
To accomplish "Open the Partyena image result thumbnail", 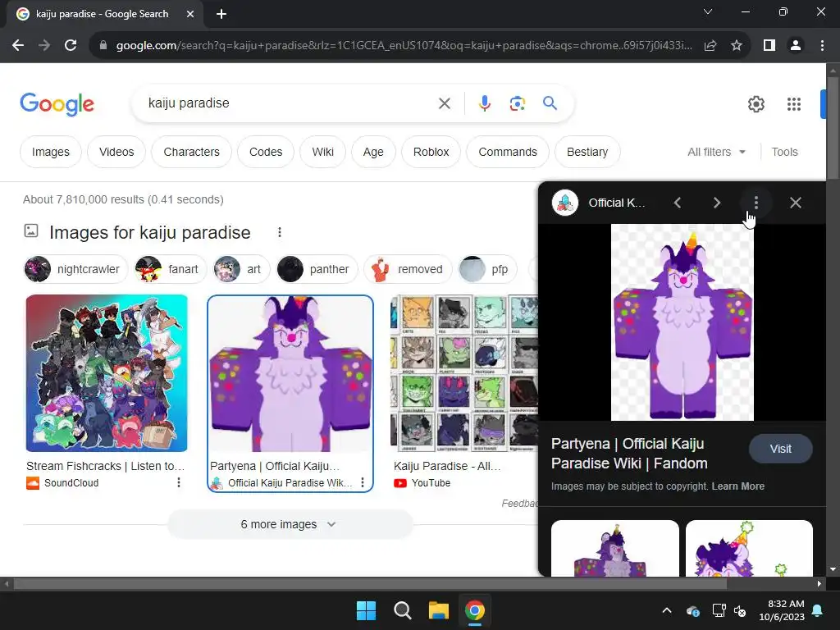I will pyautogui.click(x=290, y=374).
